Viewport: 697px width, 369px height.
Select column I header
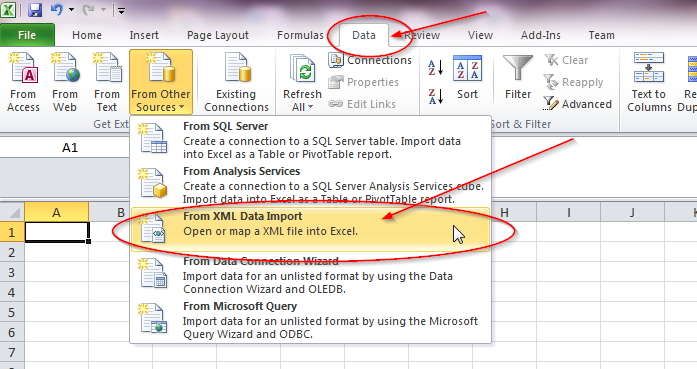(569, 212)
